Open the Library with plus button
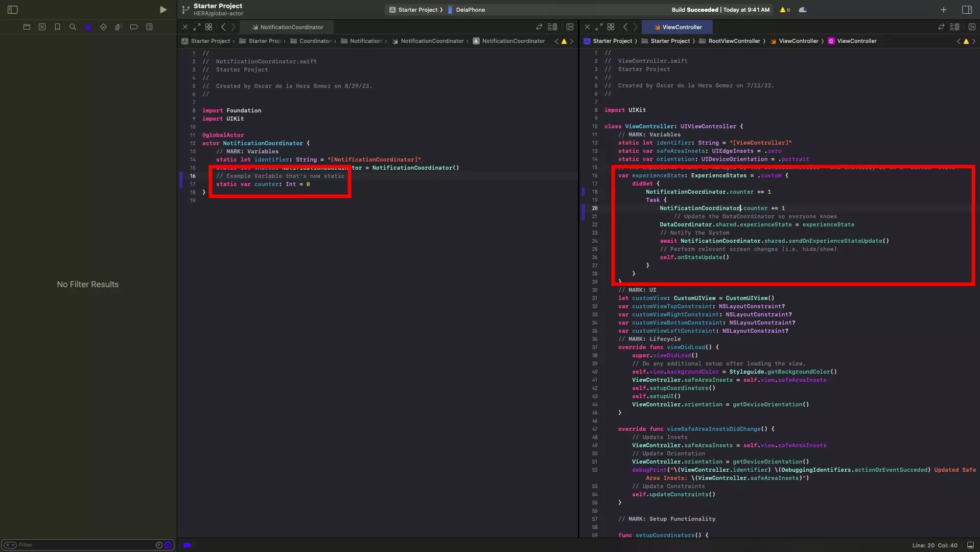The width and height of the screenshot is (980, 552). click(x=944, y=10)
